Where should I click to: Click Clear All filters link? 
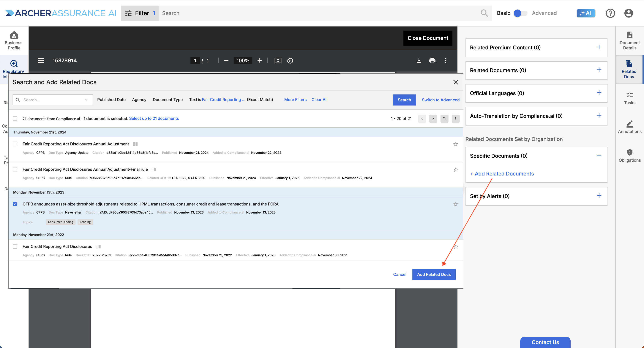click(x=319, y=100)
